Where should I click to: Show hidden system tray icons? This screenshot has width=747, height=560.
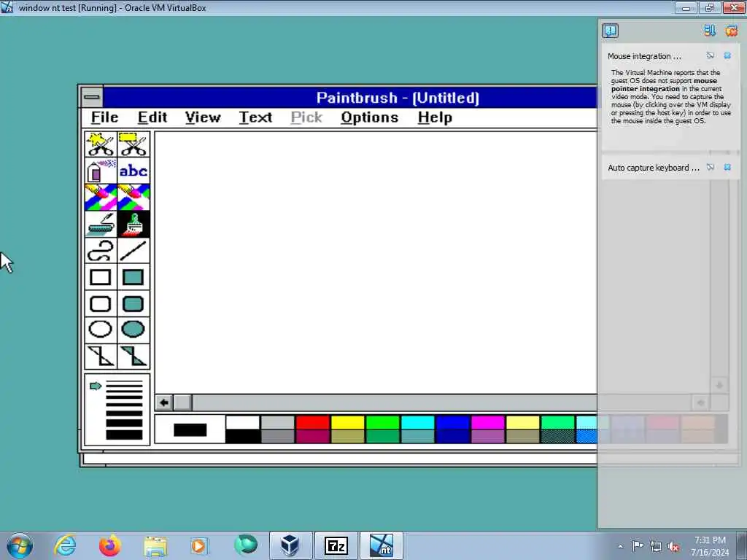[620, 546]
